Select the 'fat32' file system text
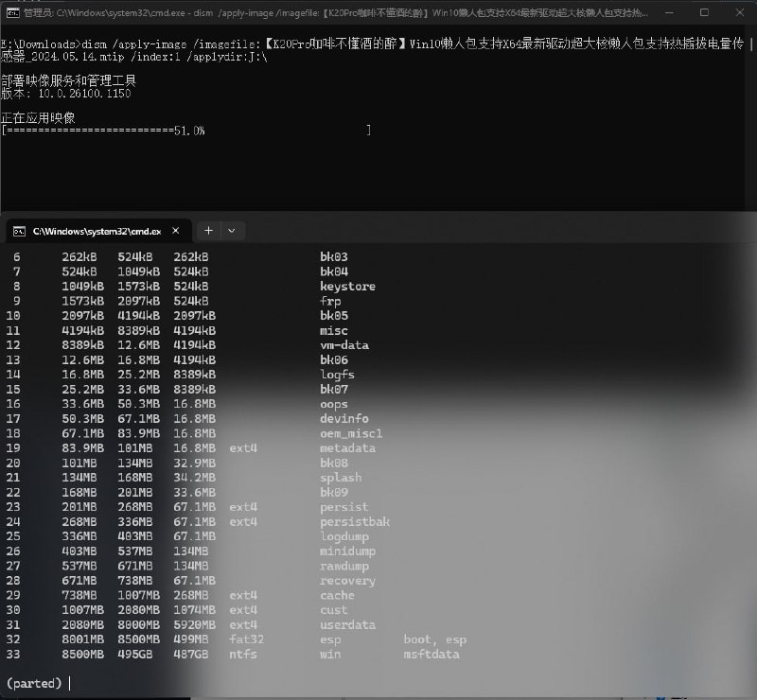The image size is (757, 700). tap(246, 639)
